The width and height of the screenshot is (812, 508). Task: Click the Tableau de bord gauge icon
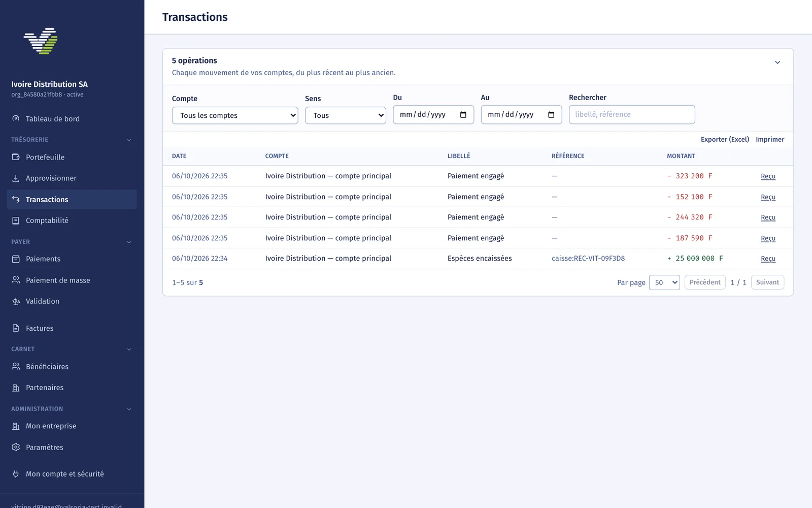point(16,118)
